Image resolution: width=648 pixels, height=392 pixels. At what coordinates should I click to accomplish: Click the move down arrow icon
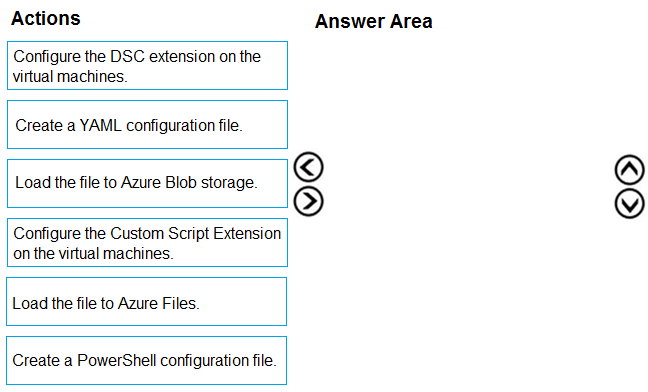(x=629, y=204)
